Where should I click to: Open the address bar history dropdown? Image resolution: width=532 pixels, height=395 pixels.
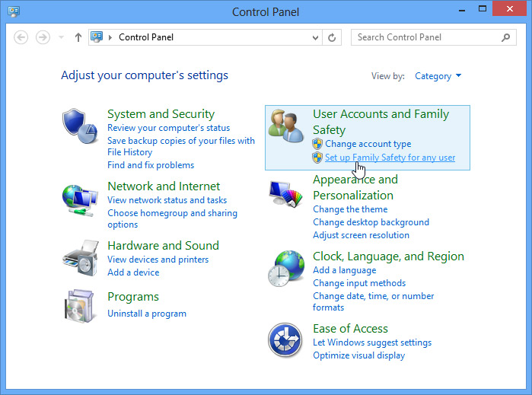click(316, 37)
